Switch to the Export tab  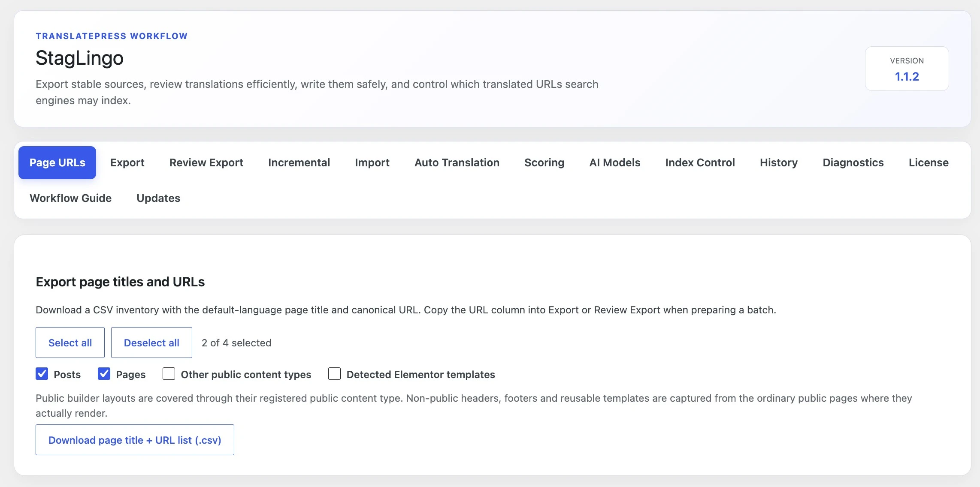tap(127, 162)
